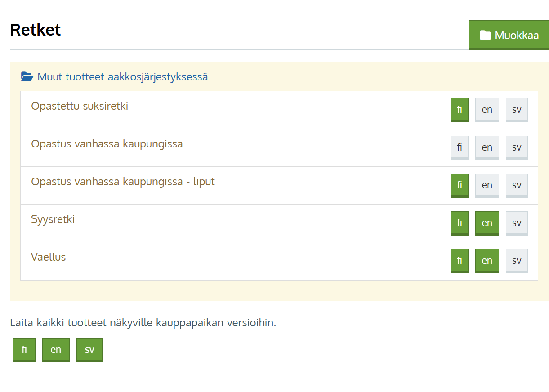Disable fi version for Opastettu suksiretki

[459, 110]
